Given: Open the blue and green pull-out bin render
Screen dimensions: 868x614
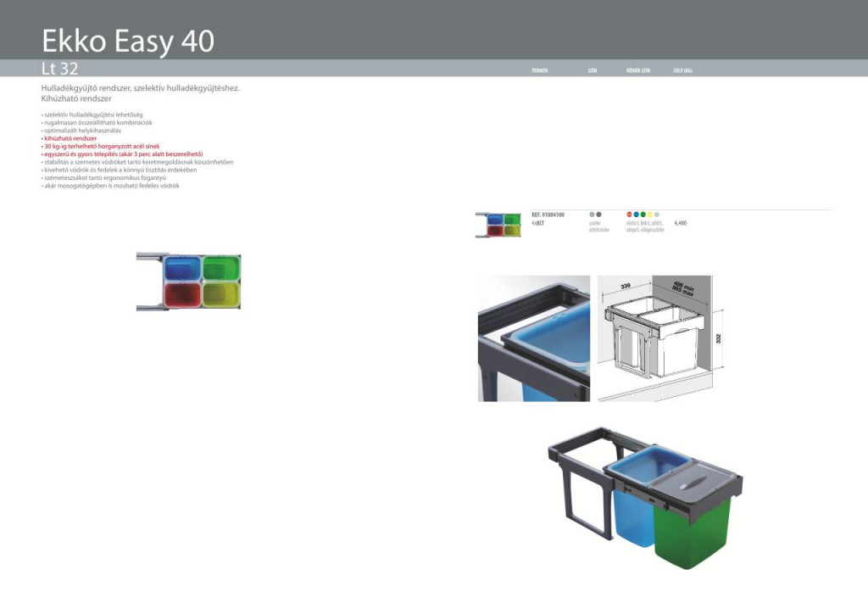Looking at the screenshot, I should tap(645, 498).
